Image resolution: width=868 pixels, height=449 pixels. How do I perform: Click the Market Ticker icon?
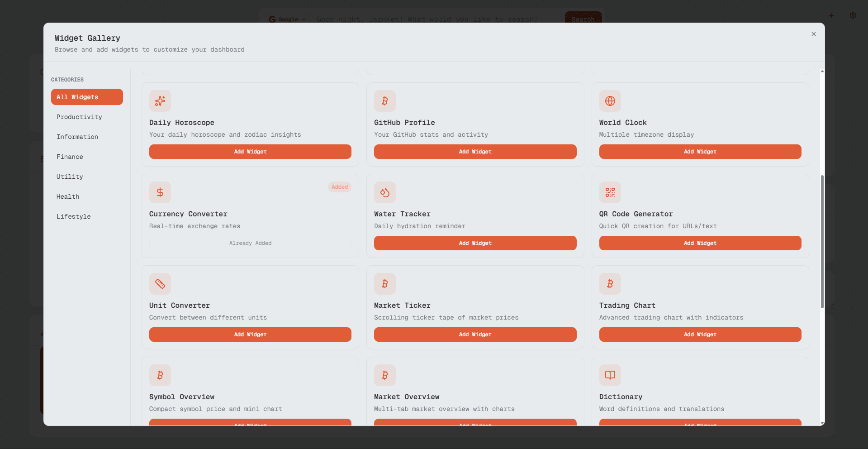coord(385,283)
